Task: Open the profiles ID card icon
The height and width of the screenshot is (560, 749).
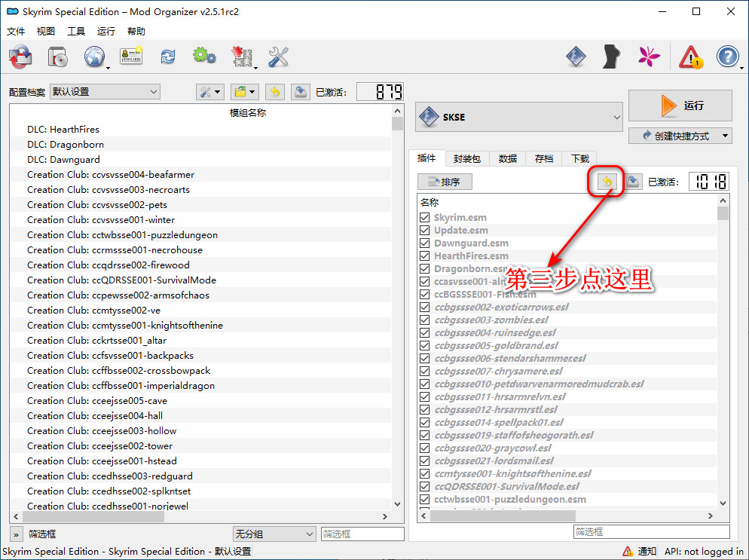Action: (131, 57)
